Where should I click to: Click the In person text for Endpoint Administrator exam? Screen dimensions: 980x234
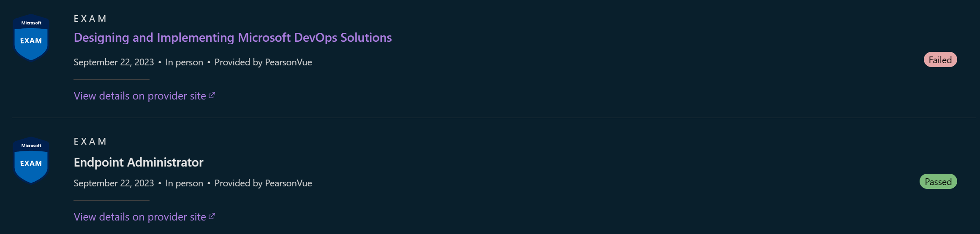click(x=184, y=183)
